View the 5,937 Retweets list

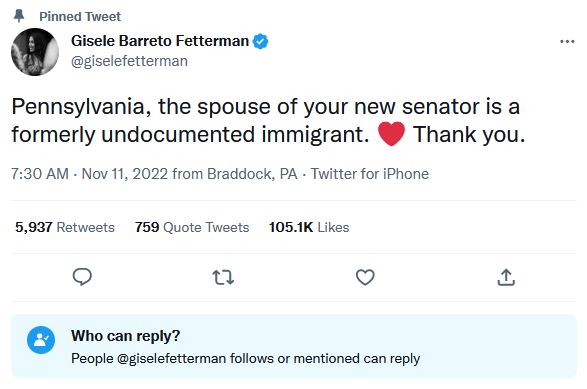pos(65,227)
